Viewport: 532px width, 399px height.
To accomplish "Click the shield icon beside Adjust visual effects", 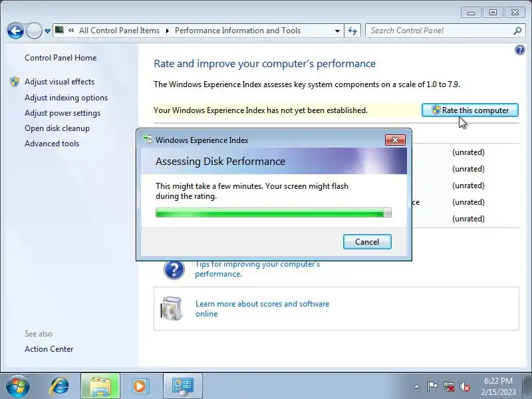I will pos(15,82).
